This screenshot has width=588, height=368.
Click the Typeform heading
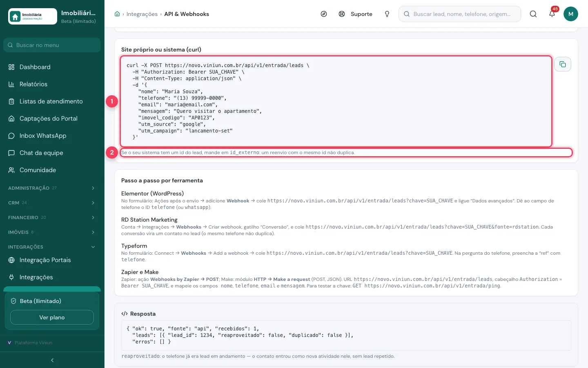pyautogui.click(x=134, y=246)
